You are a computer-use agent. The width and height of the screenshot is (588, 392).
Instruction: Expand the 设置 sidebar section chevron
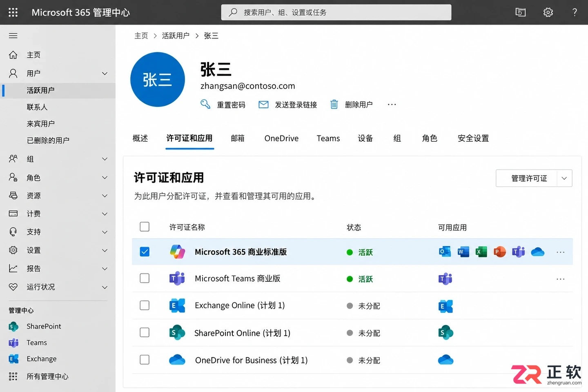[x=105, y=250]
